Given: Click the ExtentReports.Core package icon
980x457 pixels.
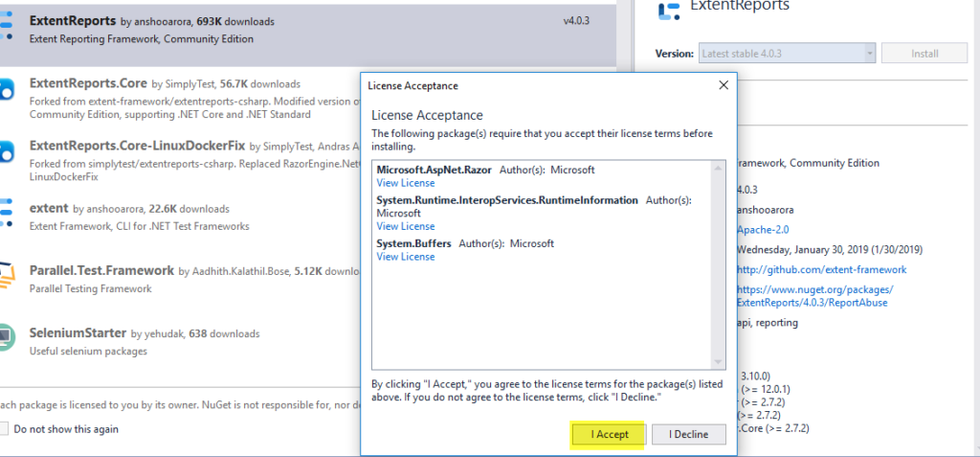Looking at the screenshot, I should pyautogui.click(x=7, y=91).
